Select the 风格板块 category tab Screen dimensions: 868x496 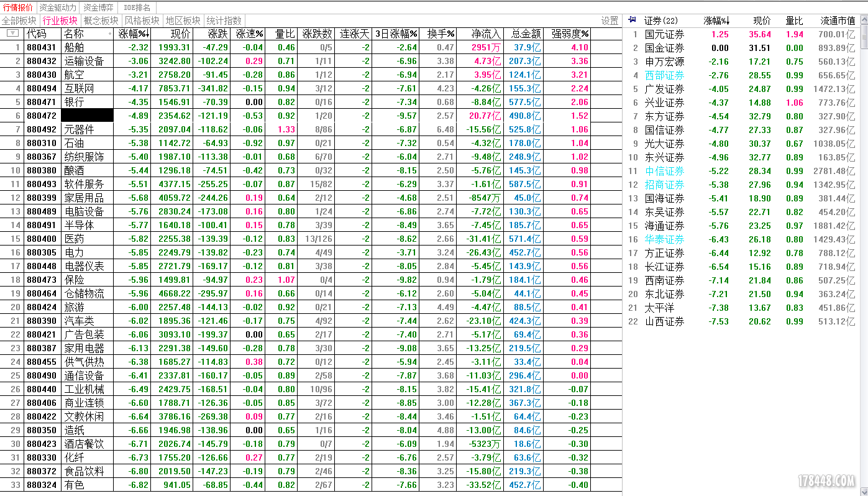[x=142, y=21]
